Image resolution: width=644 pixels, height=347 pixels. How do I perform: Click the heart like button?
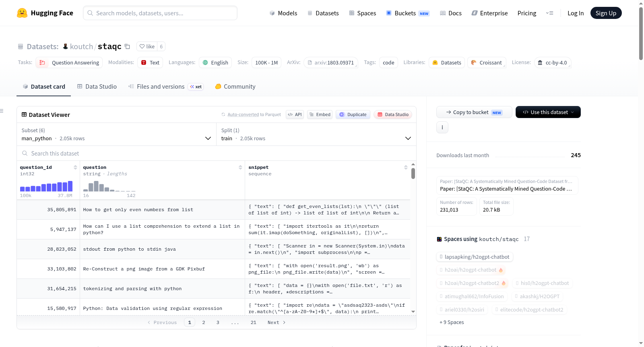[147, 46]
